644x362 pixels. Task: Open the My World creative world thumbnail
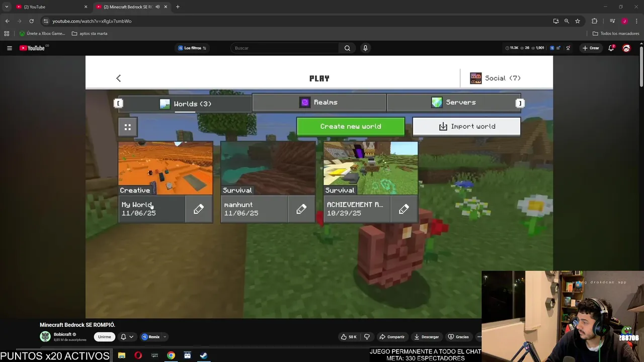tap(166, 168)
